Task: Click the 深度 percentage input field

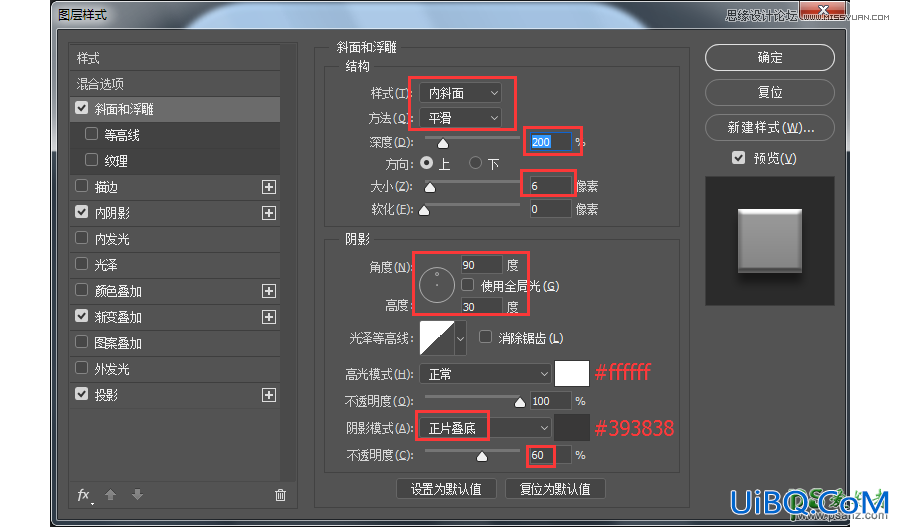Action: click(x=550, y=142)
